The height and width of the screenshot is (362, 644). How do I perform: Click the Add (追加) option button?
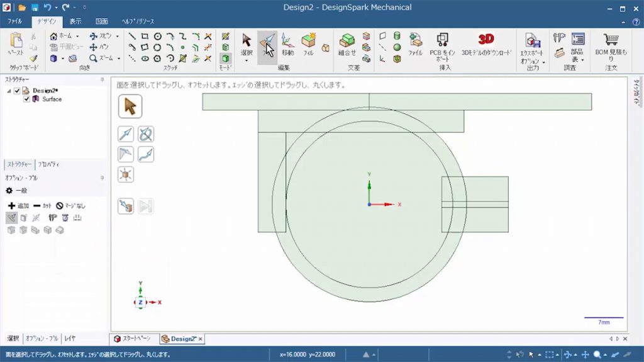tap(18, 206)
